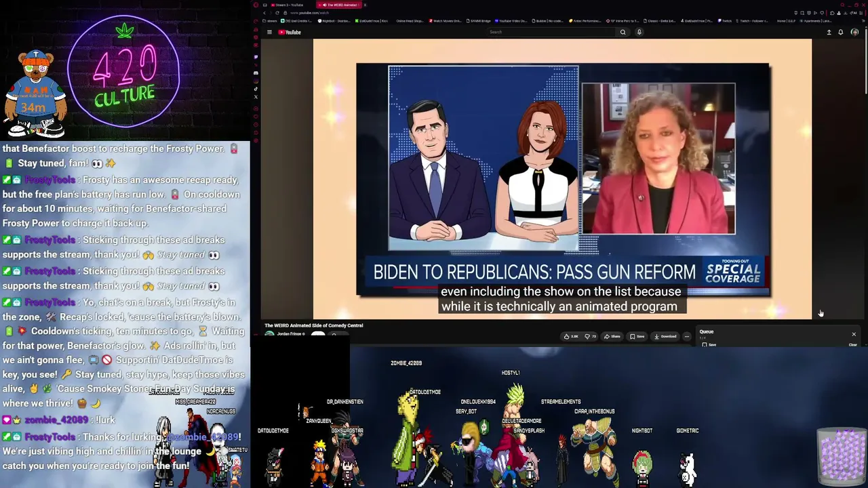Open a new browser tab
This screenshot has height=488, width=868.
[365, 5]
